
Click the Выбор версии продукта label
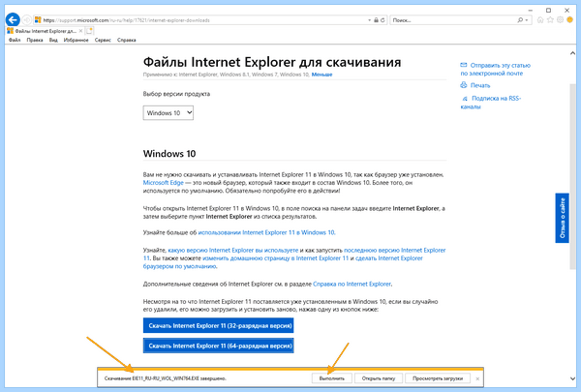coord(176,94)
